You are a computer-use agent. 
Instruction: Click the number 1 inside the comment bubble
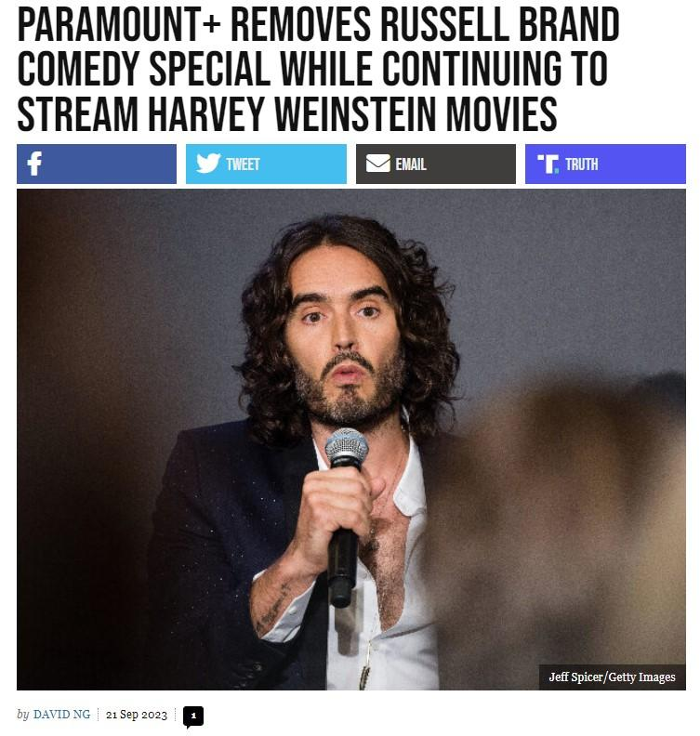193,716
